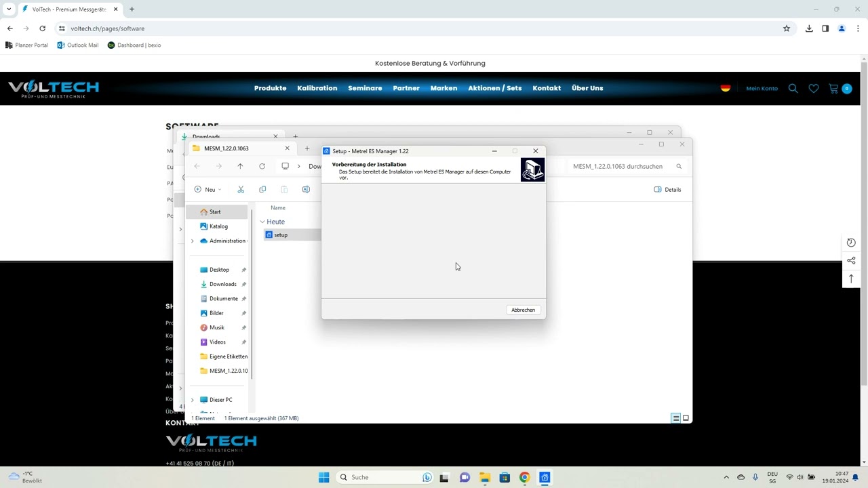Open the Eigene Etiketten folder
The height and width of the screenshot is (488, 868).
point(224,357)
